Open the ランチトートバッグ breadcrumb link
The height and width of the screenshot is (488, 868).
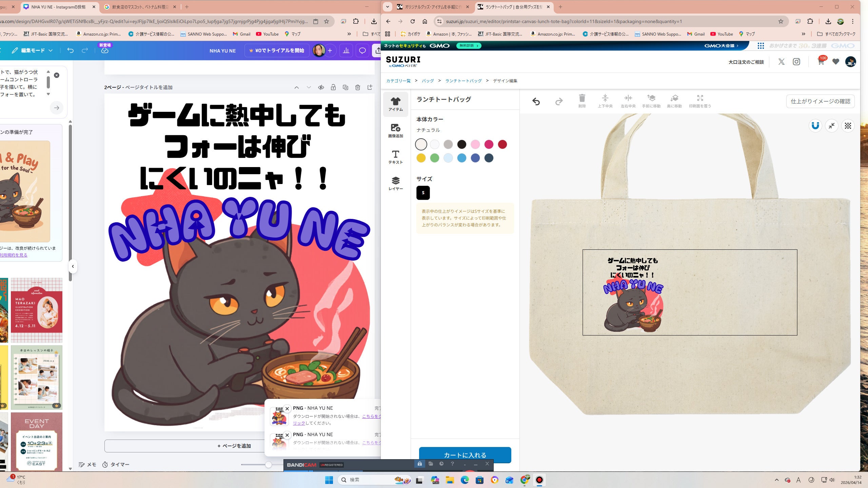[463, 81]
